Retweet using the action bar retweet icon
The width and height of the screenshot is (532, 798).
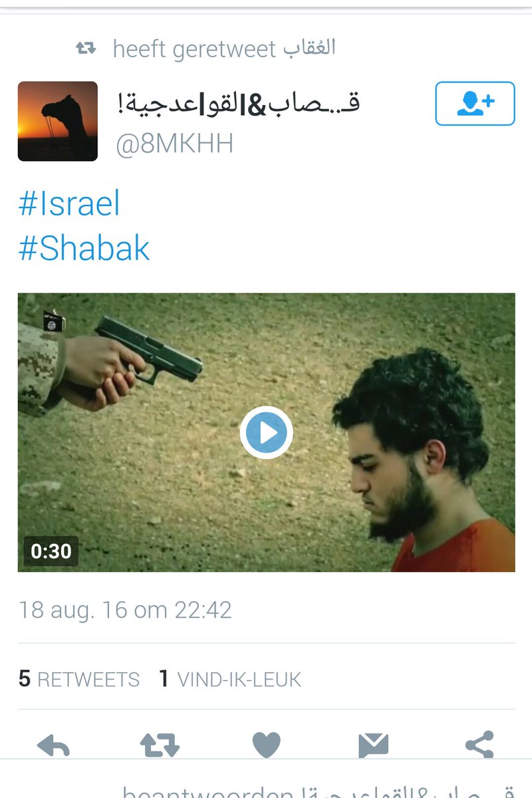(160, 745)
